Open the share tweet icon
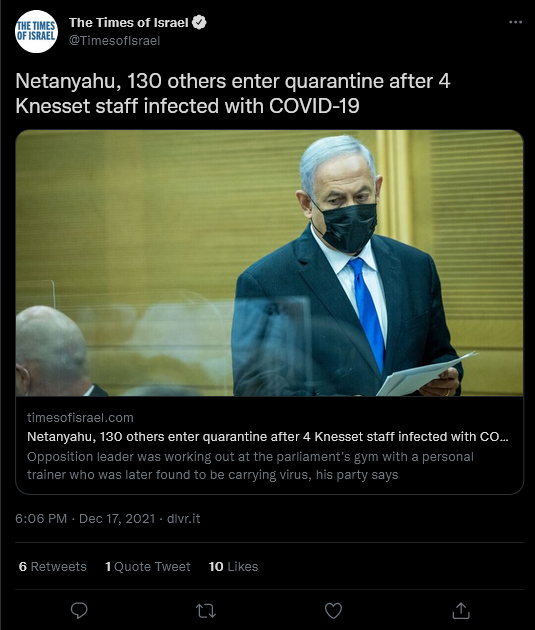This screenshot has width=535, height=630. pos(461,611)
